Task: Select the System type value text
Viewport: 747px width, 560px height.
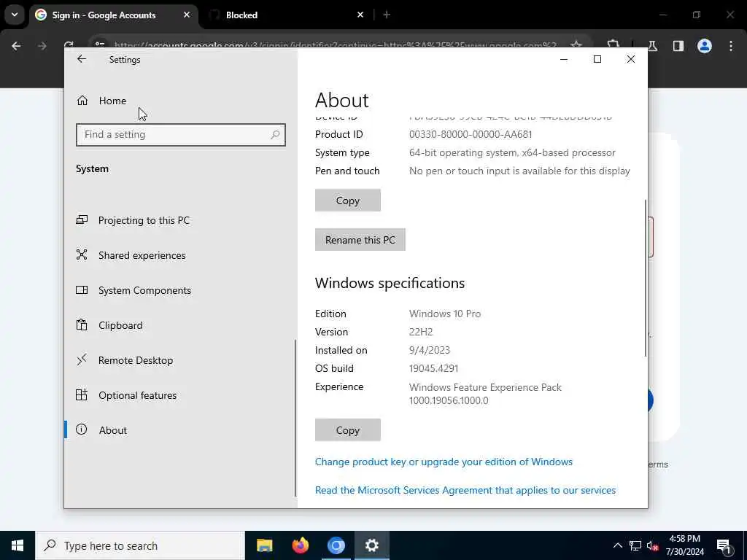Action: [x=512, y=153]
